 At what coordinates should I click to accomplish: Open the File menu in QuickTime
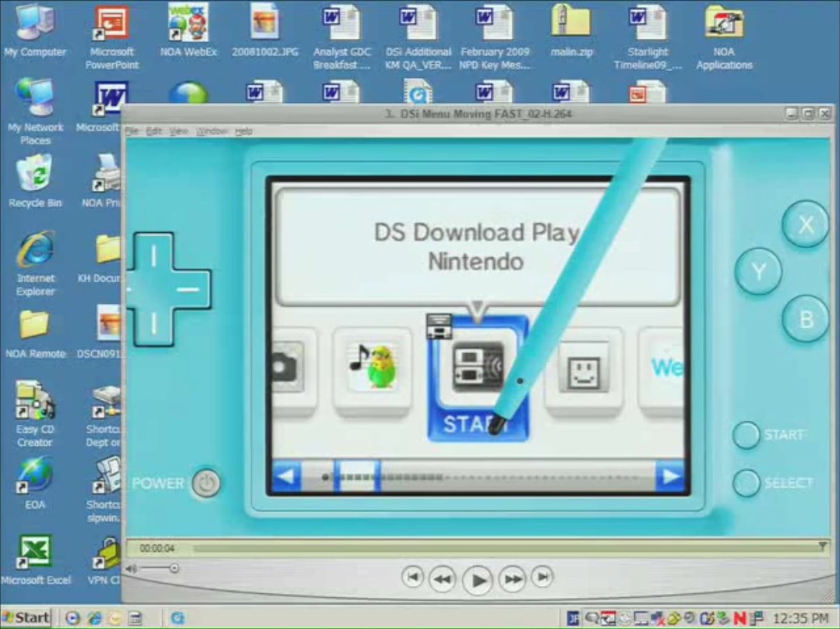tap(132, 131)
